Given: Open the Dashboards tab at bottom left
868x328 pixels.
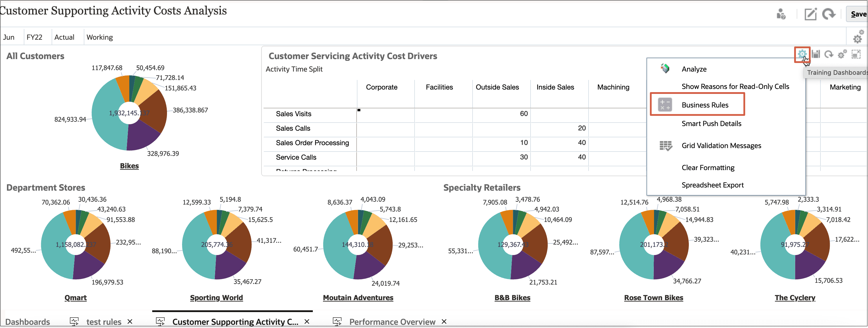Looking at the screenshot, I should click(28, 322).
